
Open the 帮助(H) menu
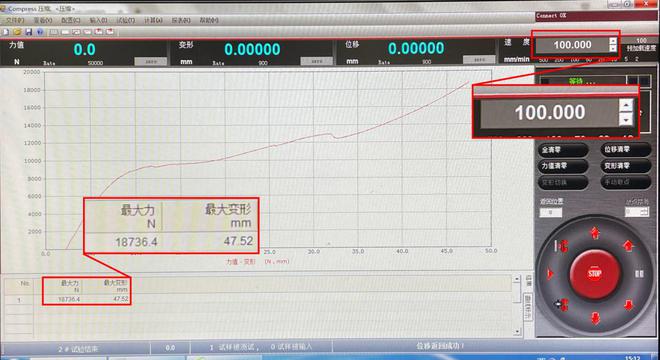[209, 20]
